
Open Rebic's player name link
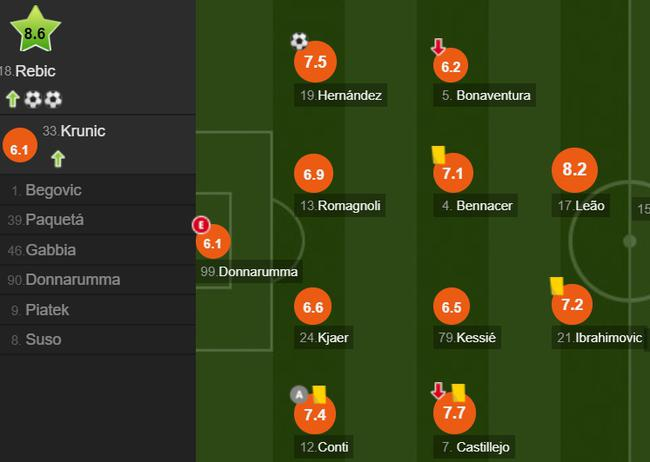coord(35,71)
